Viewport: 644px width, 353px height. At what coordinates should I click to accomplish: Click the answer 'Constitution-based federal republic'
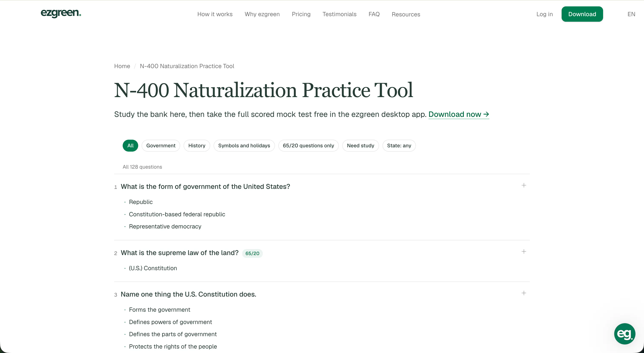pyautogui.click(x=177, y=214)
